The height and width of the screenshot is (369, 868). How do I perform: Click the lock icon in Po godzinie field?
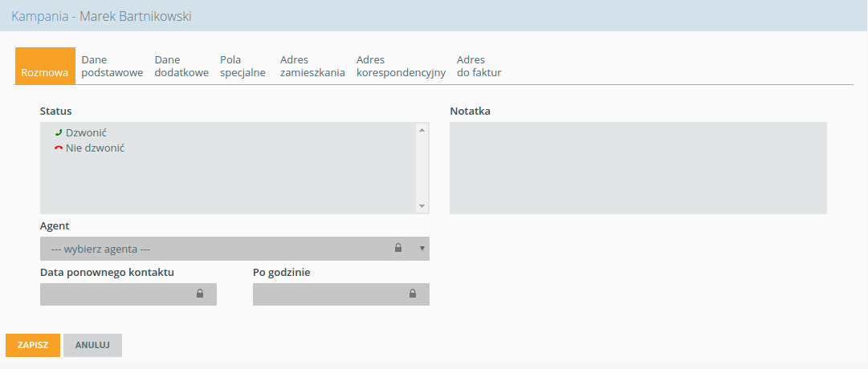tap(413, 294)
